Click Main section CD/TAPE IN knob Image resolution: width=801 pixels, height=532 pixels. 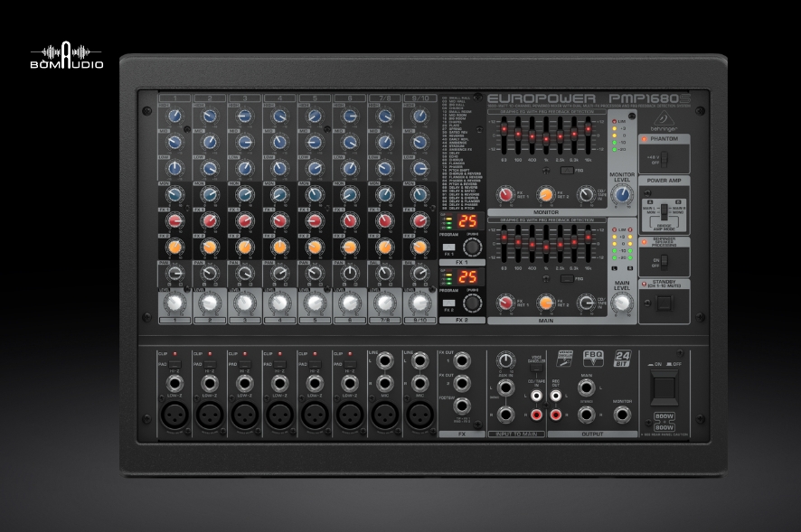coord(586,303)
